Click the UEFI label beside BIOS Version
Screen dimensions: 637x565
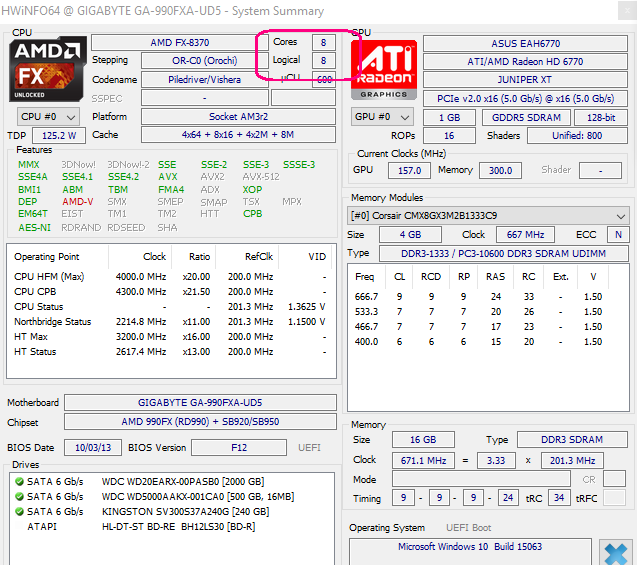309,448
